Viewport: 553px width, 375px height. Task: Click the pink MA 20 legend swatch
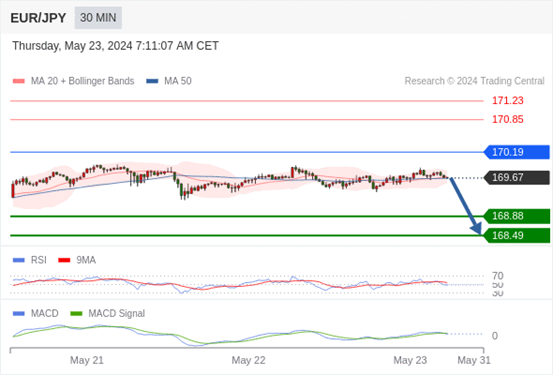click(18, 81)
